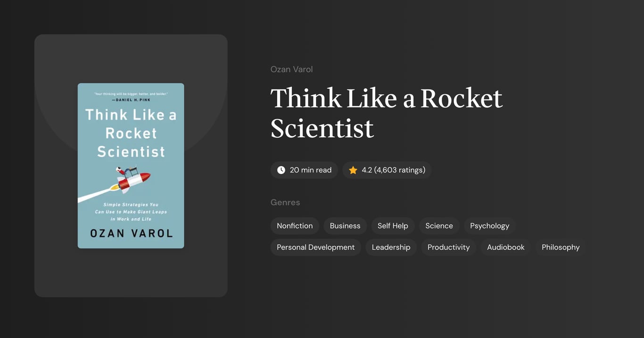Click the clock icon beside the read time
The height and width of the screenshot is (338, 644).
pyautogui.click(x=281, y=170)
